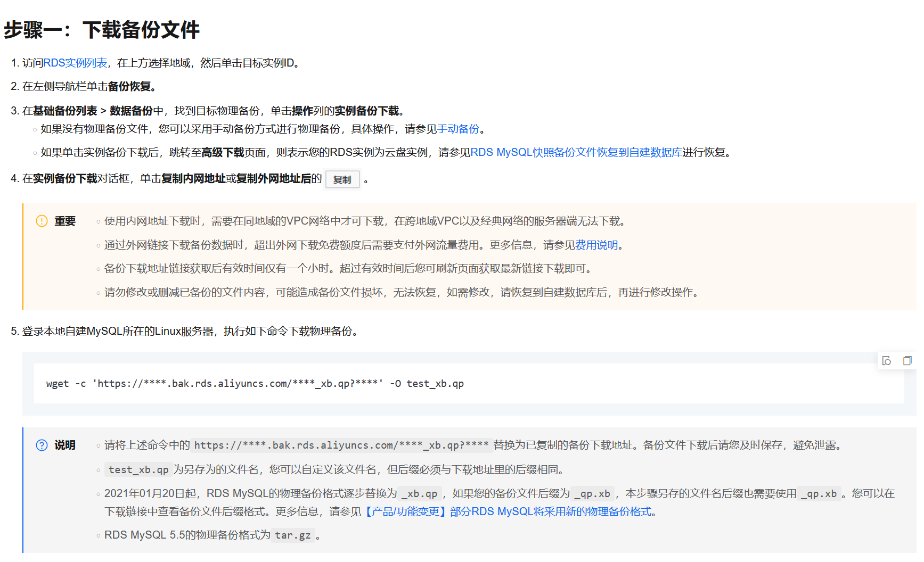Click the wget command in the code block
The image size is (924, 562).
click(x=255, y=384)
